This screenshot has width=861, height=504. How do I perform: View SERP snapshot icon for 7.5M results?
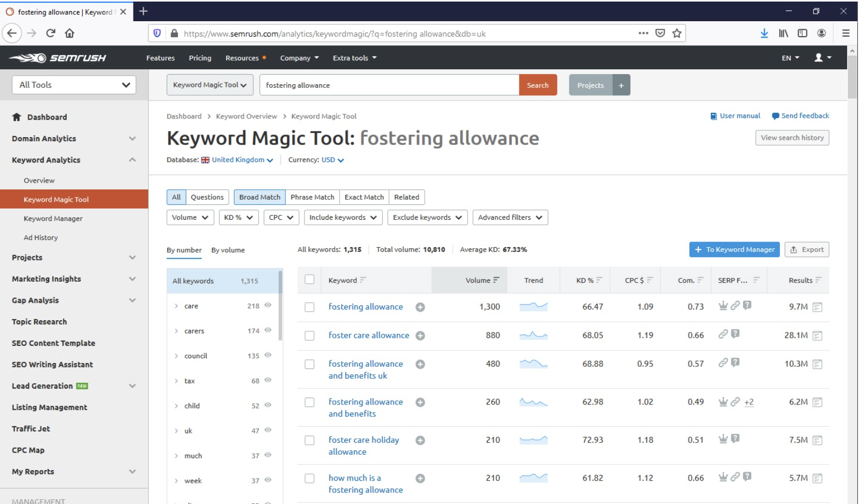click(817, 440)
